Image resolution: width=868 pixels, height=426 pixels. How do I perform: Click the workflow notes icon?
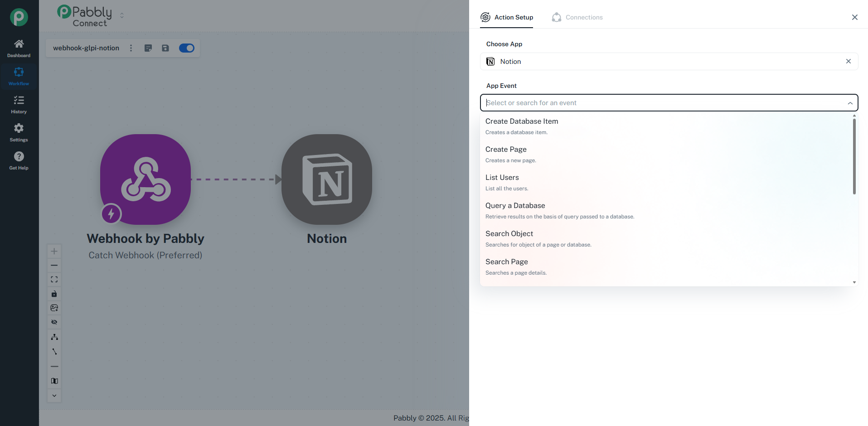148,48
